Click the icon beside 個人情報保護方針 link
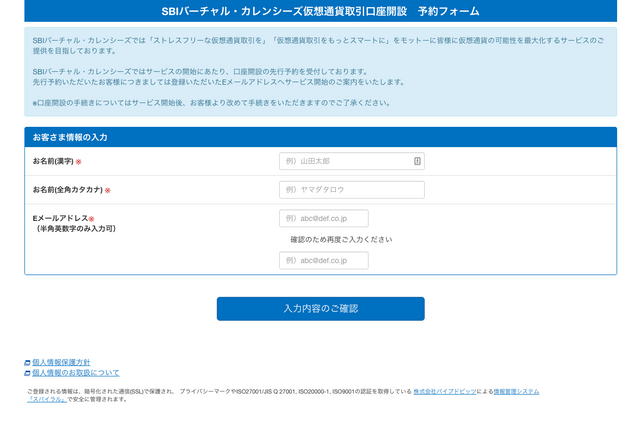This screenshot has width=640, height=441. click(27, 363)
